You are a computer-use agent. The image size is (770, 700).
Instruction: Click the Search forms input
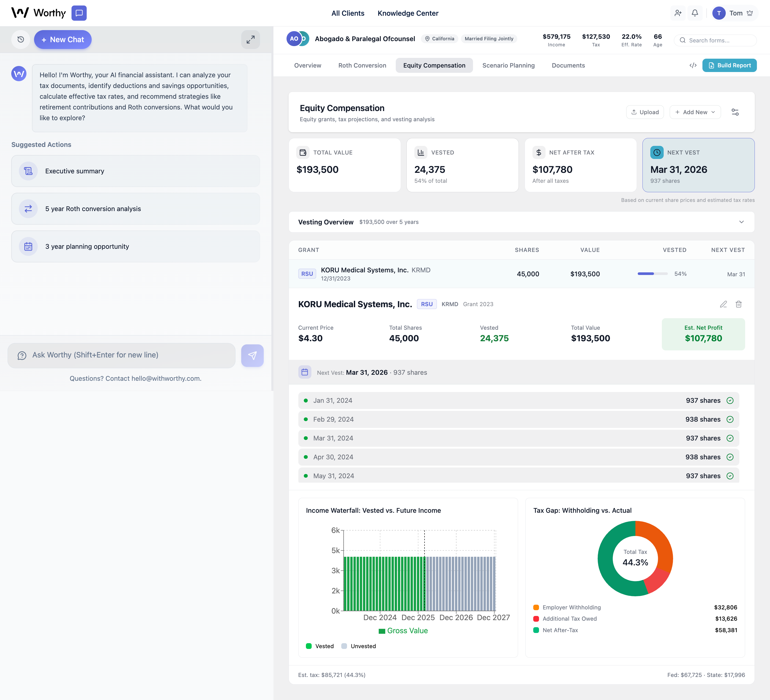pyautogui.click(x=715, y=40)
